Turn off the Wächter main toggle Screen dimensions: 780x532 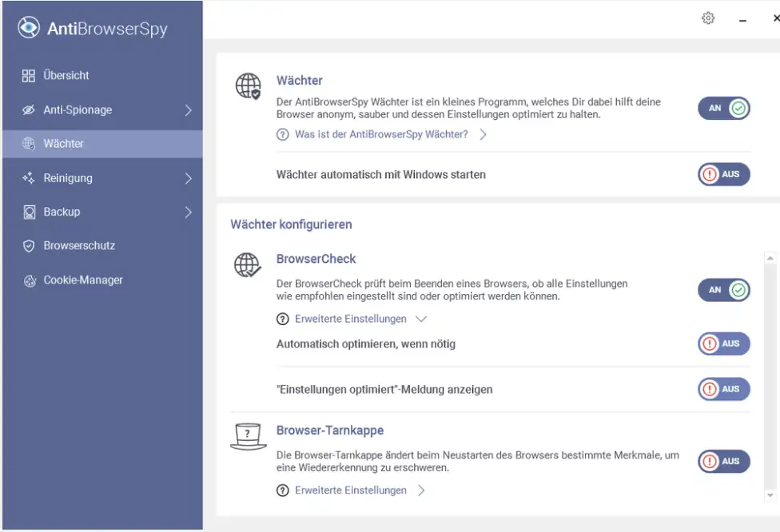tap(723, 109)
